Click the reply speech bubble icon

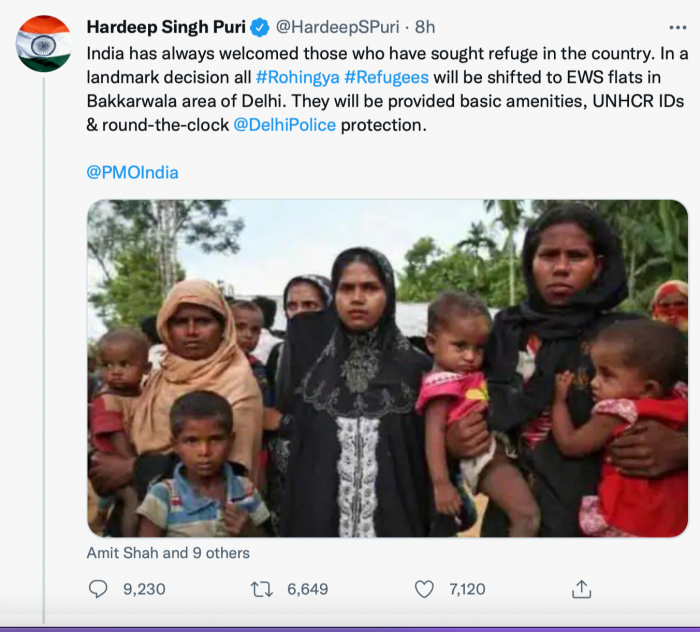point(98,589)
